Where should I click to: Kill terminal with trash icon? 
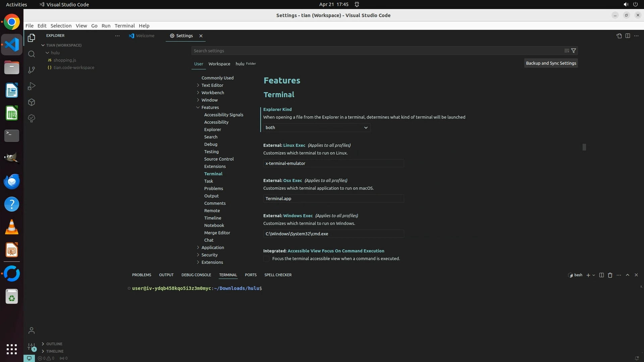coord(610,275)
